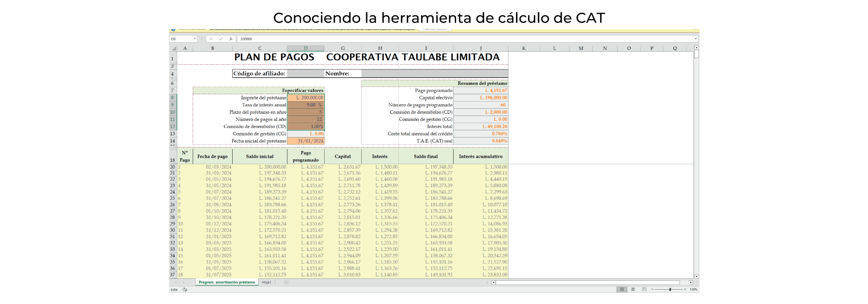Image resolution: width=868 pixels, height=304 pixels.
Task: Click vertical scrollbar up arrow
Action: coord(697,48)
